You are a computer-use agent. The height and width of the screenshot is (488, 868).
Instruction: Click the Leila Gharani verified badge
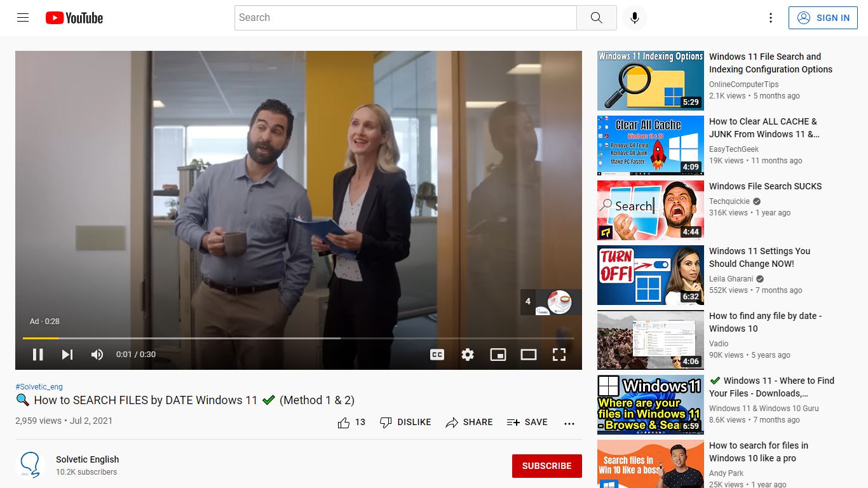tap(760, 279)
